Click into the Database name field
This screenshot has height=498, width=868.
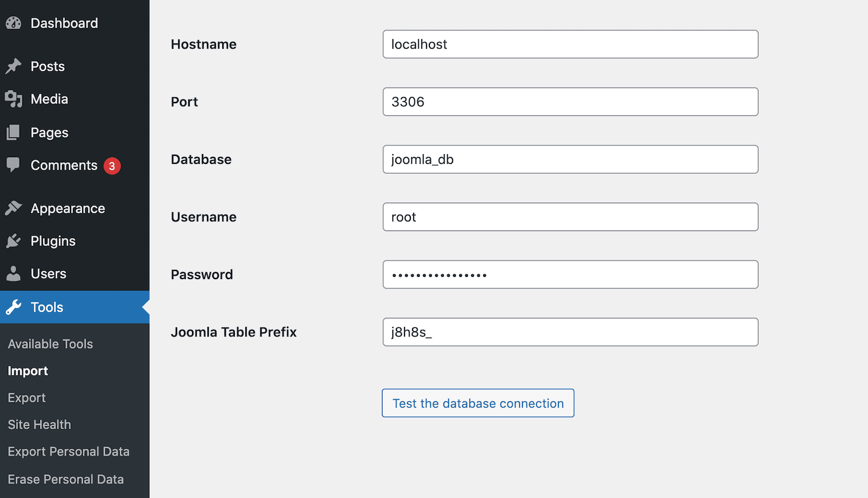(570, 159)
